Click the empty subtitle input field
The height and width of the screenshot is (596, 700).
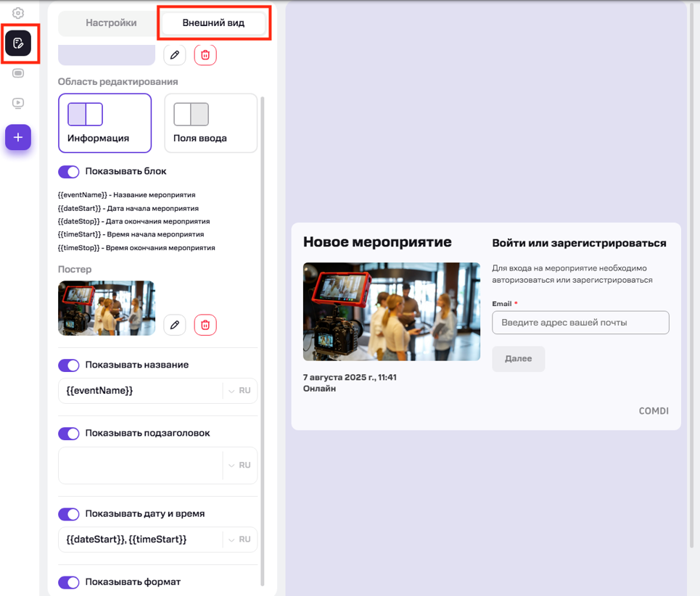coord(157,465)
